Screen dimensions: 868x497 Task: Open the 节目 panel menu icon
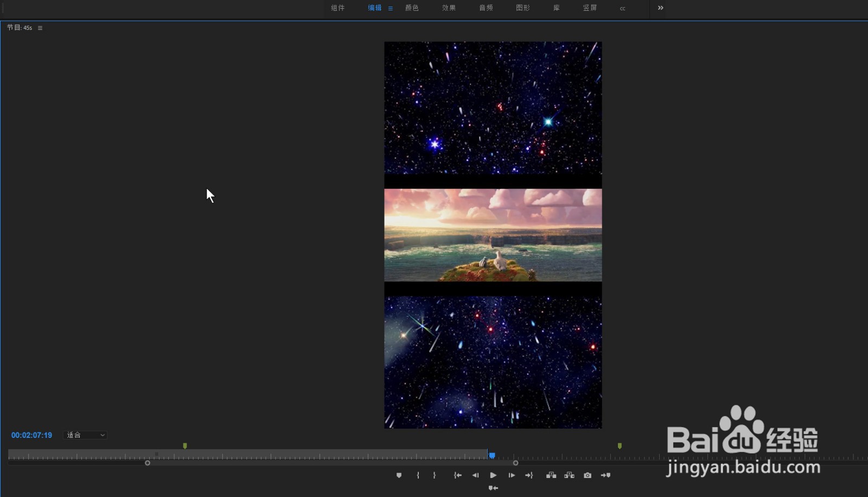tap(40, 28)
